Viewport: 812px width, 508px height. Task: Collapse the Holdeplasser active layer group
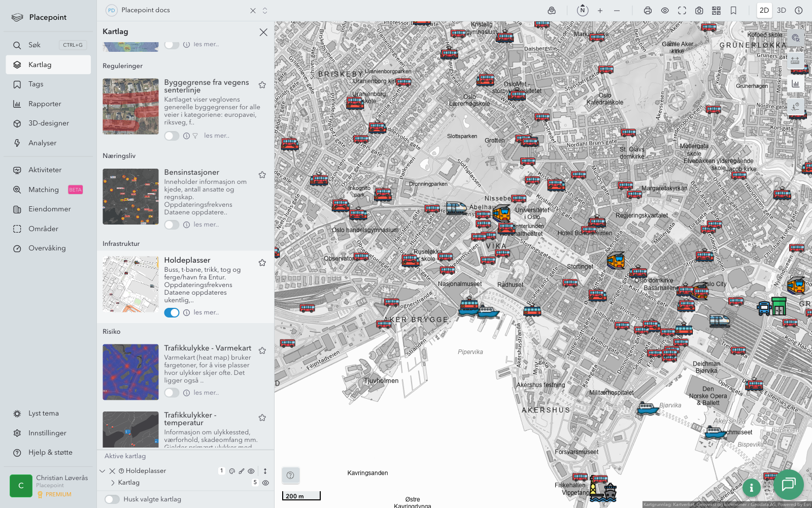pos(103,471)
